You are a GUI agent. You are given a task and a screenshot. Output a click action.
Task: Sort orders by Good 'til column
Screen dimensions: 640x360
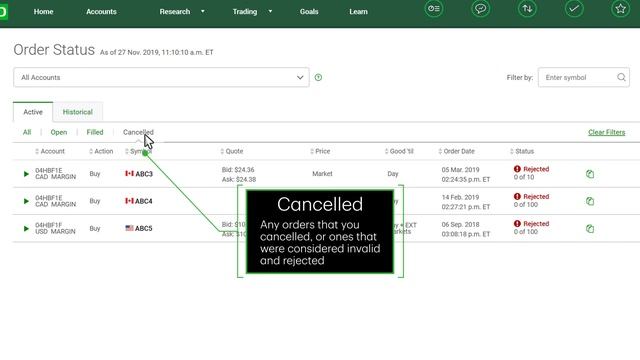click(x=399, y=151)
